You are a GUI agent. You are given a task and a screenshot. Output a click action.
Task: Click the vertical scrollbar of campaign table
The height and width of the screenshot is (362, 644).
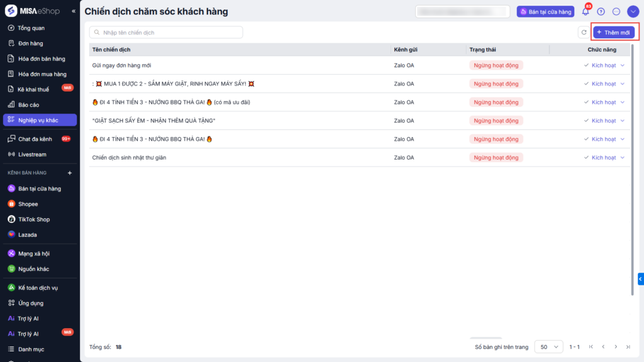[x=633, y=169]
